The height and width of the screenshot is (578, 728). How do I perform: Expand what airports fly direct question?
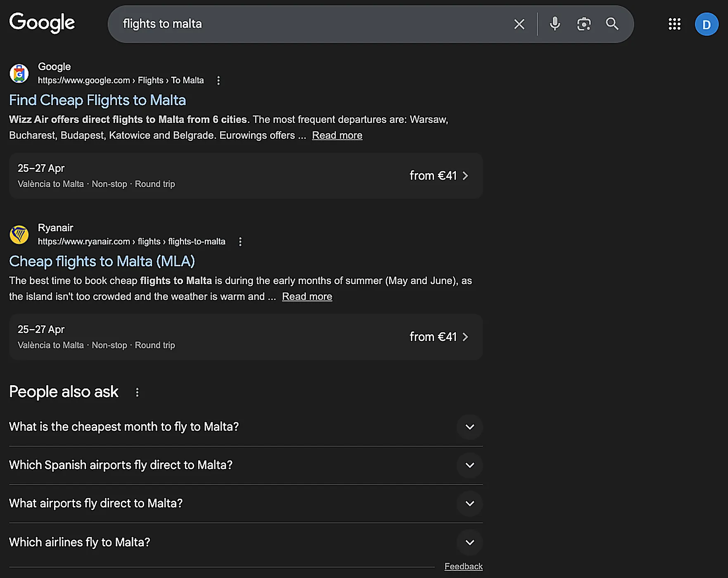(470, 504)
